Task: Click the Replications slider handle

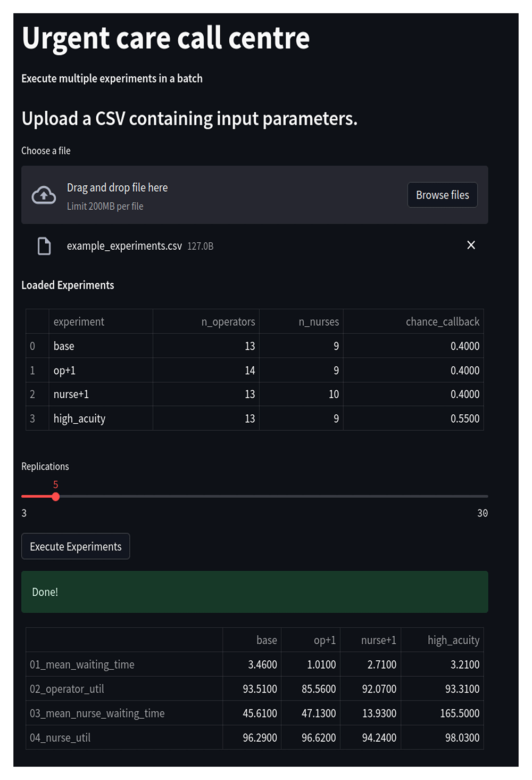Action: coord(56,497)
